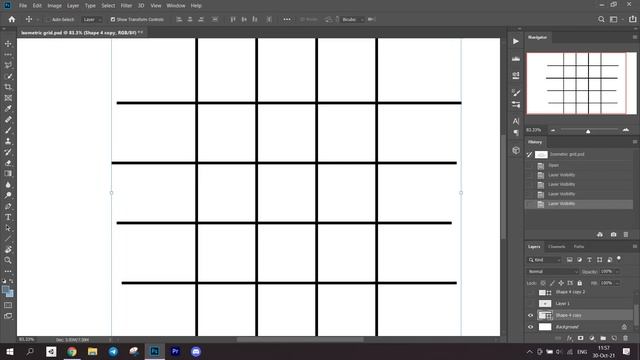Open the Share icon at top right

click(632, 19)
